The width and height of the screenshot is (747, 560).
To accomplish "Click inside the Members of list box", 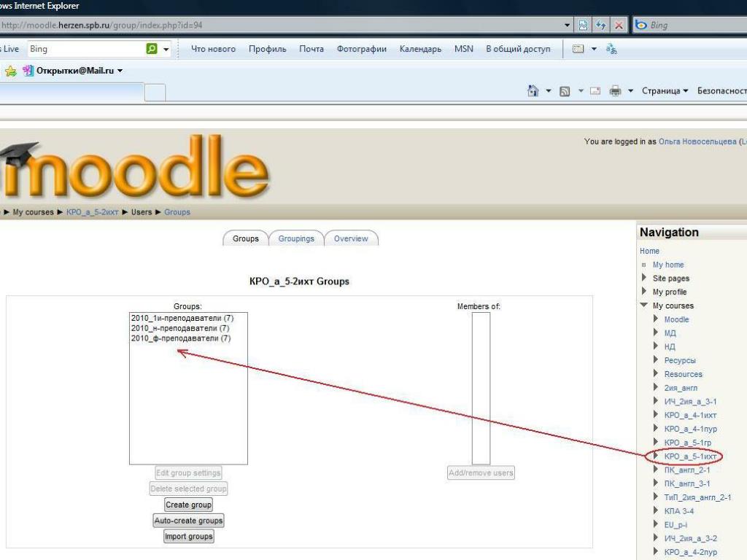I will pyautogui.click(x=481, y=388).
